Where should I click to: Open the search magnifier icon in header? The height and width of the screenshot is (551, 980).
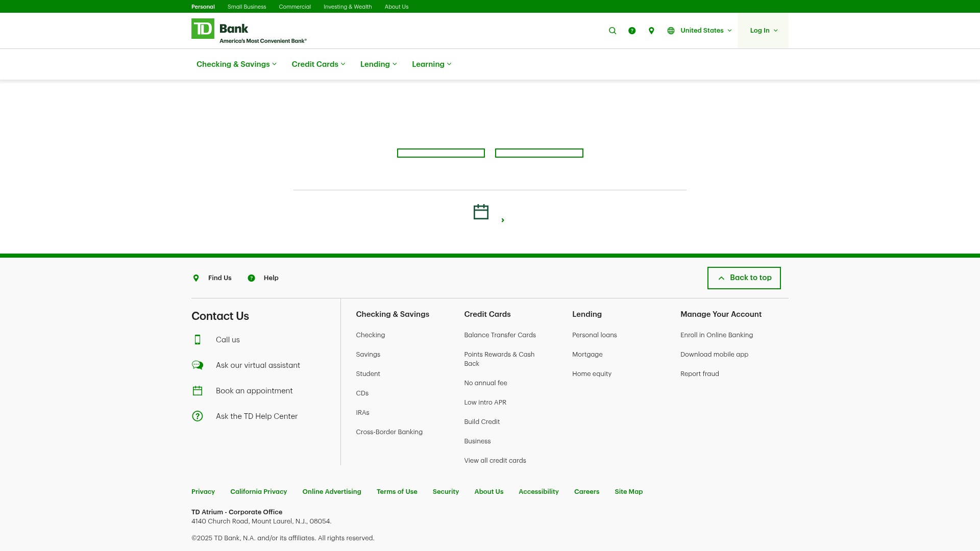click(x=612, y=31)
